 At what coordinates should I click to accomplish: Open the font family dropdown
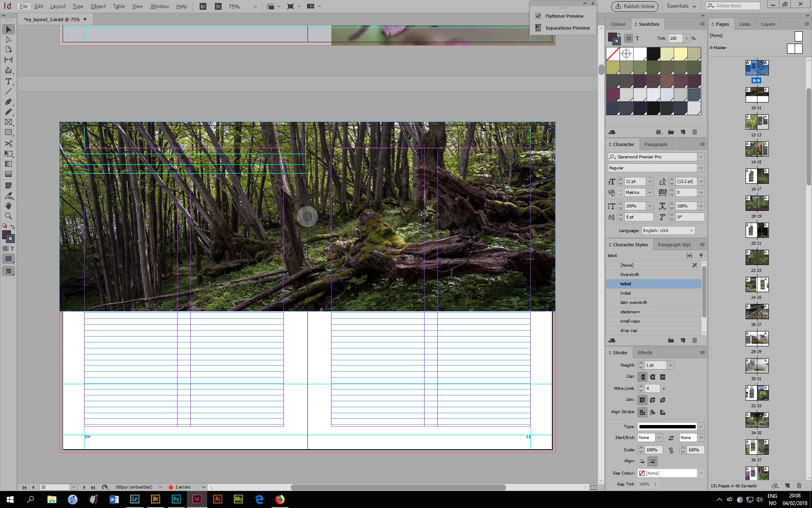(x=701, y=157)
